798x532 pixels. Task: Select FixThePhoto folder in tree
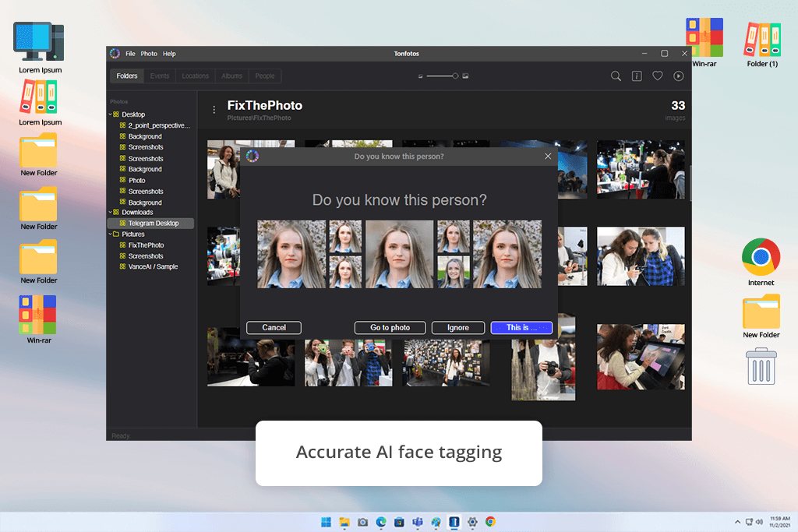142,245
